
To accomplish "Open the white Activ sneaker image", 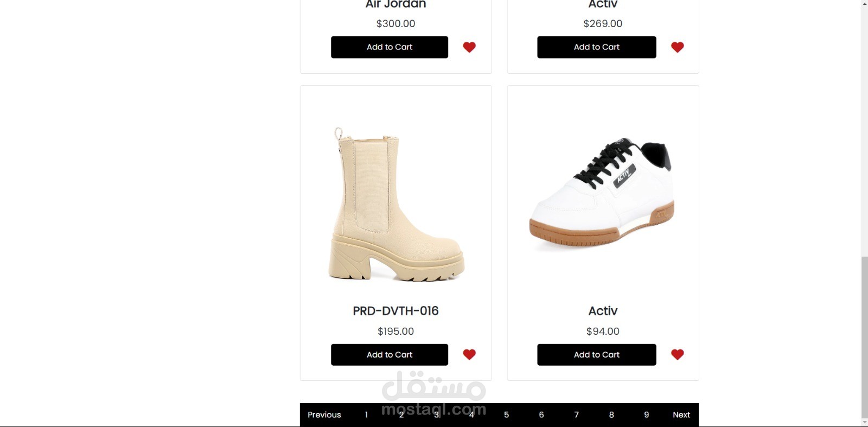I will [602, 194].
